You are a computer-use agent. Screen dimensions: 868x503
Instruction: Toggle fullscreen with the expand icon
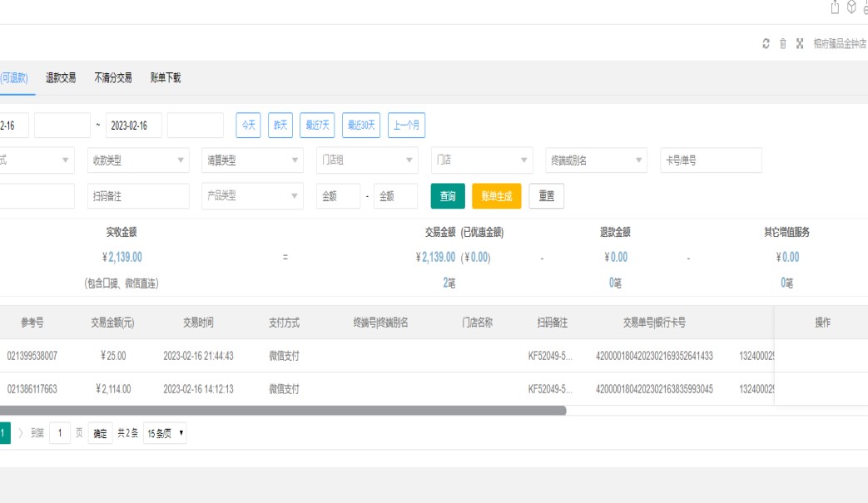pyautogui.click(x=800, y=44)
